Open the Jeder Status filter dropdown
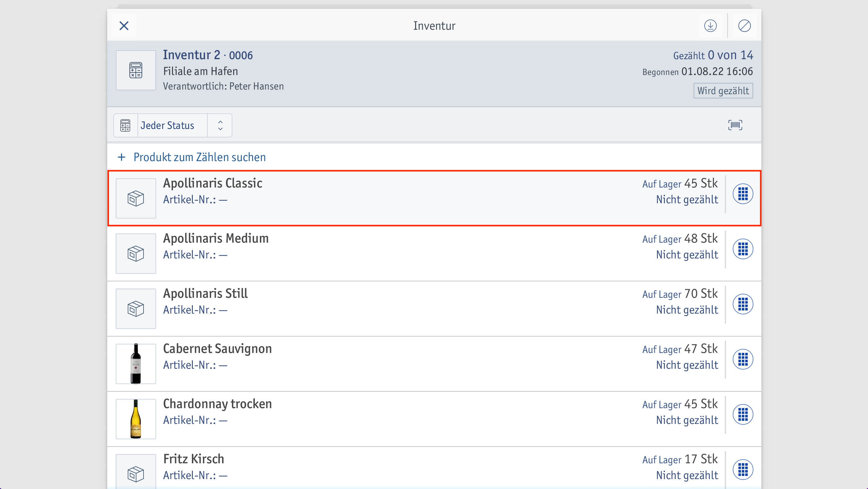This screenshot has height=489, width=868. point(173,125)
